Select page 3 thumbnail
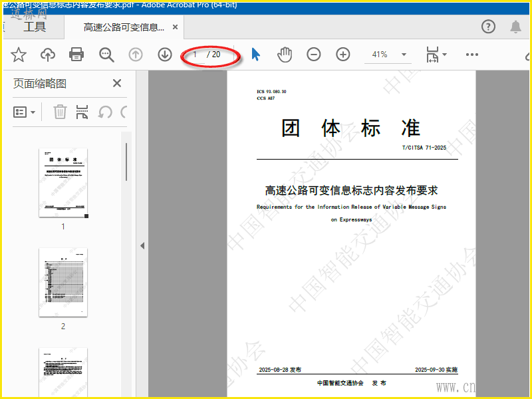The height and width of the screenshot is (399, 532). [63, 372]
